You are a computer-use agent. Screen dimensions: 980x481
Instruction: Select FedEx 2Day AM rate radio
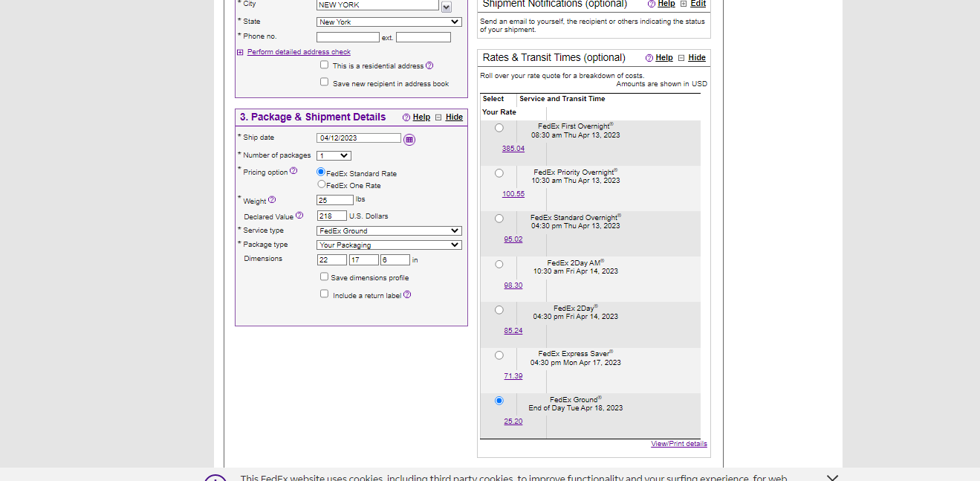pos(499,264)
